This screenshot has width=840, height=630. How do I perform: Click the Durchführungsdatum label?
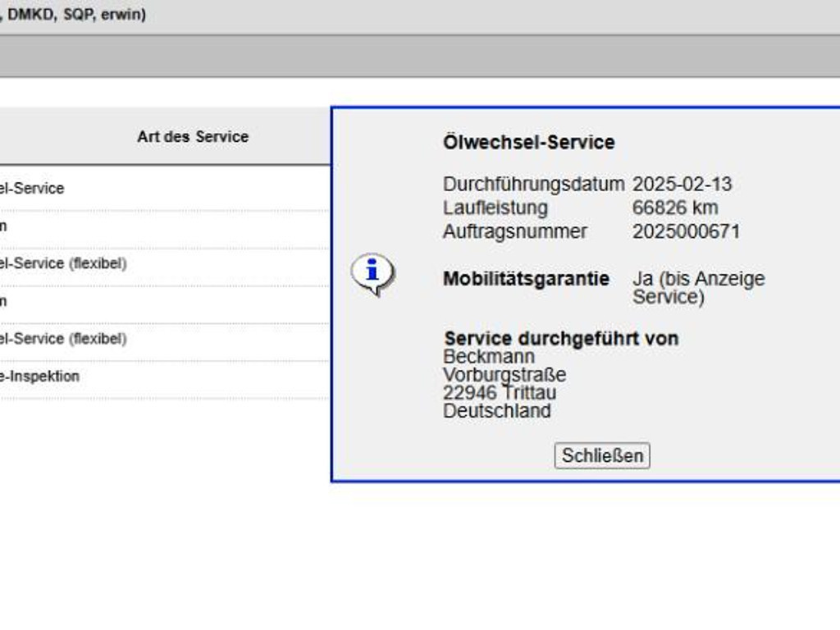click(533, 184)
